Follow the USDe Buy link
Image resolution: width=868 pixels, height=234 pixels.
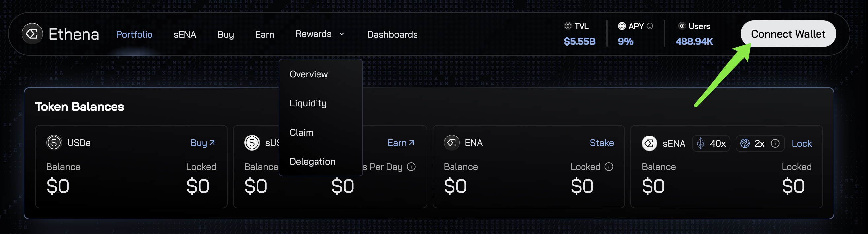tap(203, 143)
